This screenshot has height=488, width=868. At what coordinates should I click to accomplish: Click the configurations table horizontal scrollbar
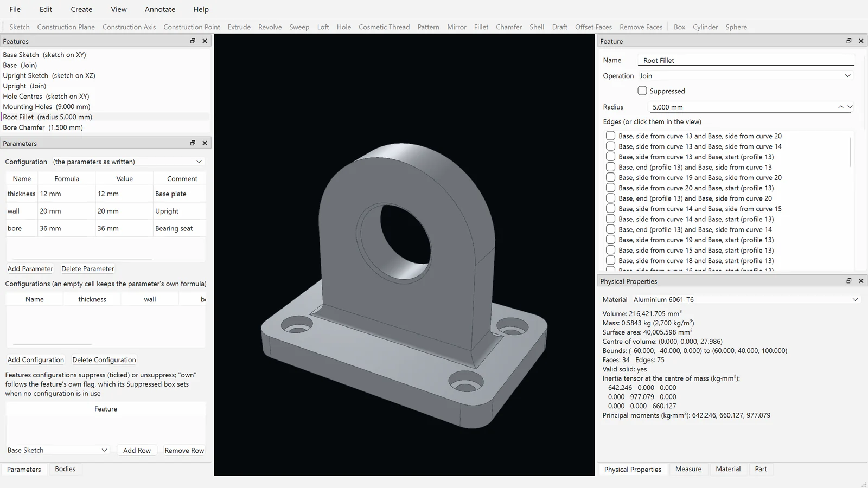[x=53, y=344]
